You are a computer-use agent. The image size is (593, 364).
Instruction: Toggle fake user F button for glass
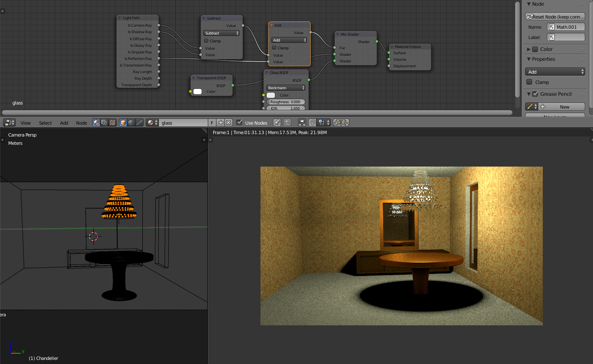212,123
